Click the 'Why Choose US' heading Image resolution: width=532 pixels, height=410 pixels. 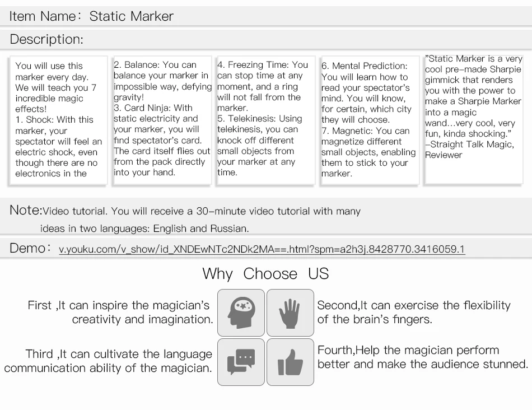(x=265, y=273)
